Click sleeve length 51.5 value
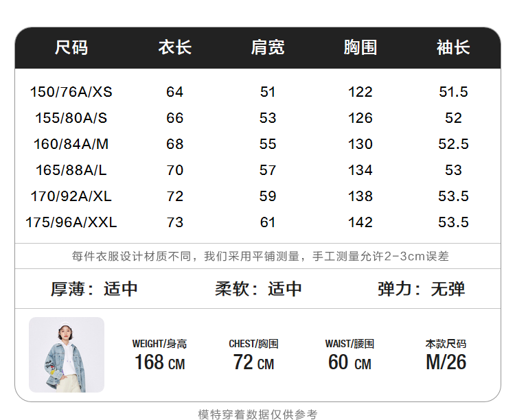The height and width of the screenshot is (420, 515). point(453,92)
